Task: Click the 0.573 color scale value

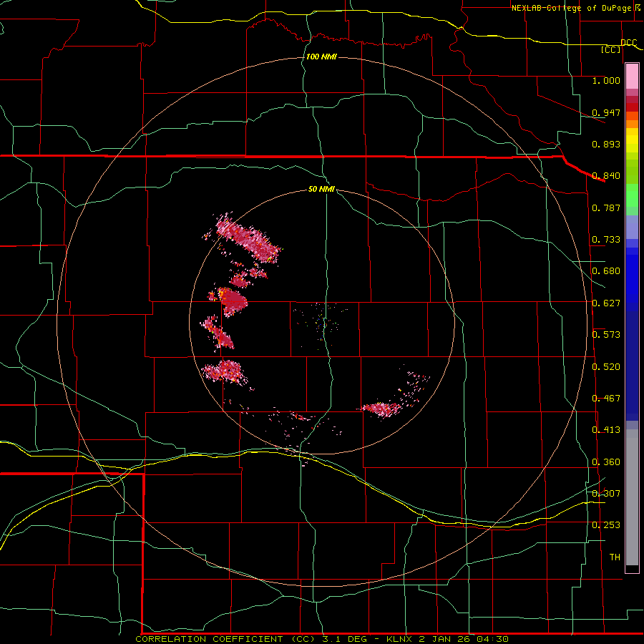Action: (x=606, y=335)
